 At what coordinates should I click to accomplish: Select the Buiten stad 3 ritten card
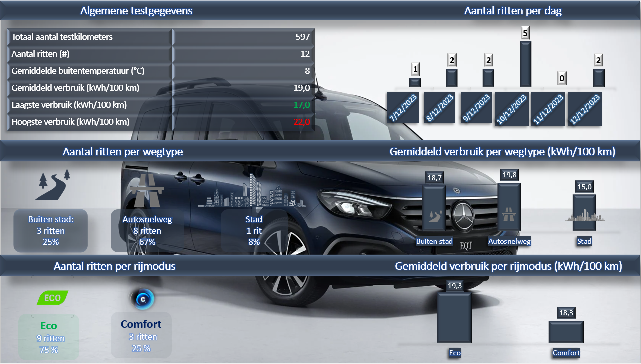(51, 231)
